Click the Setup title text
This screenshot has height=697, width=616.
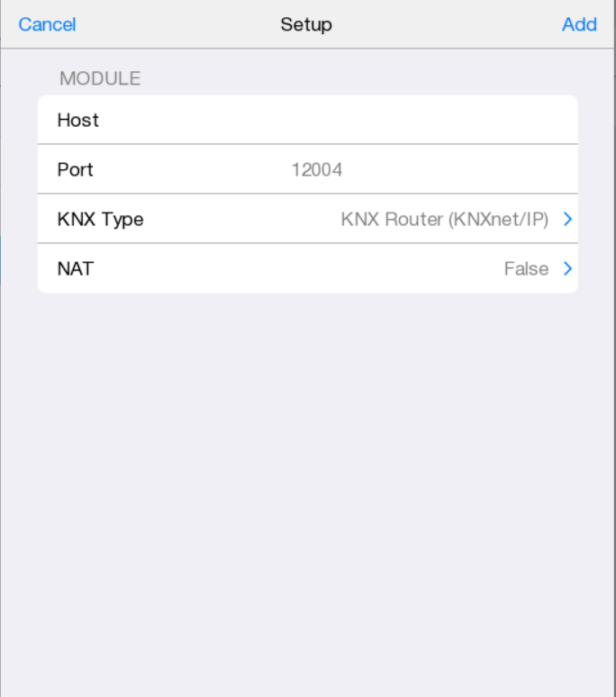coord(306,24)
